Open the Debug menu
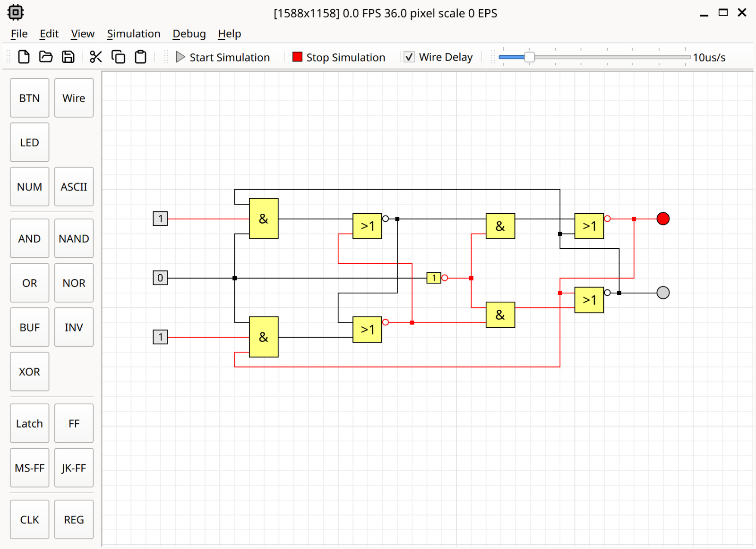 [189, 34]
